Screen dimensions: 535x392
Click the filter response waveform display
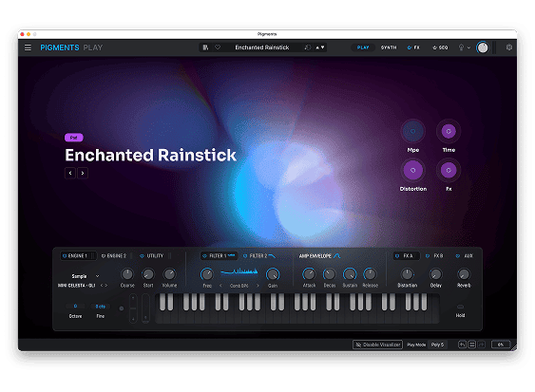pos(239,271)
